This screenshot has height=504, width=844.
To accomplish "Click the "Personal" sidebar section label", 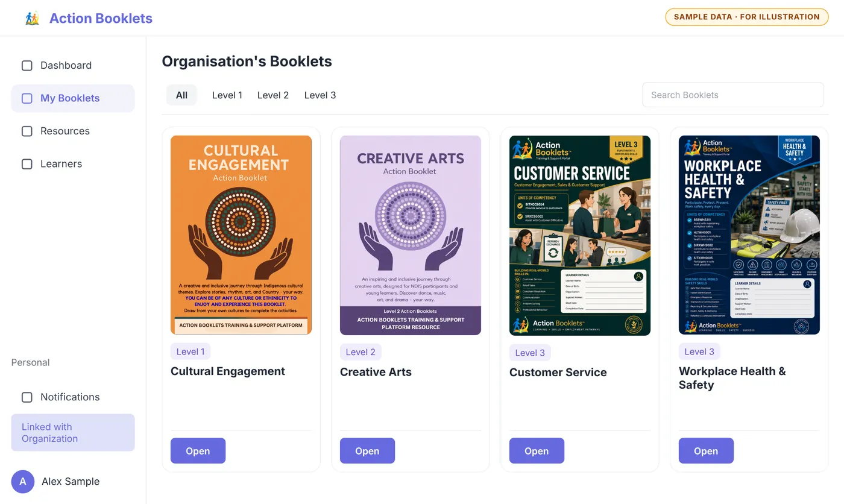I will point(30,363).
